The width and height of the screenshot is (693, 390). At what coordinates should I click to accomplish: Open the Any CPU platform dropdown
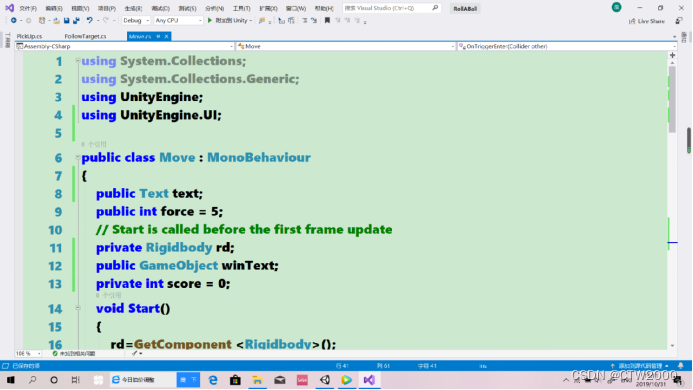coord(178,20)
